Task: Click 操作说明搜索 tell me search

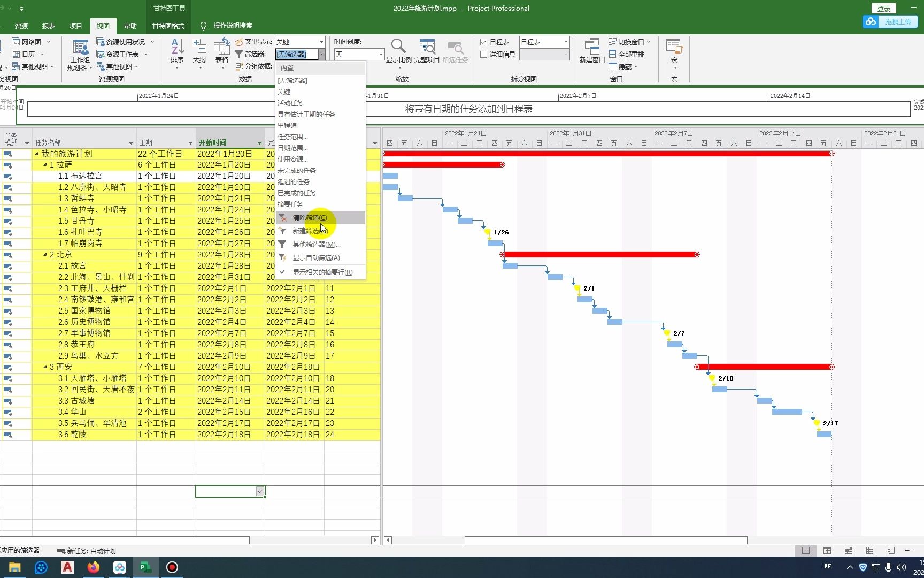Action: pyautogui.click(x=233, y=26)
